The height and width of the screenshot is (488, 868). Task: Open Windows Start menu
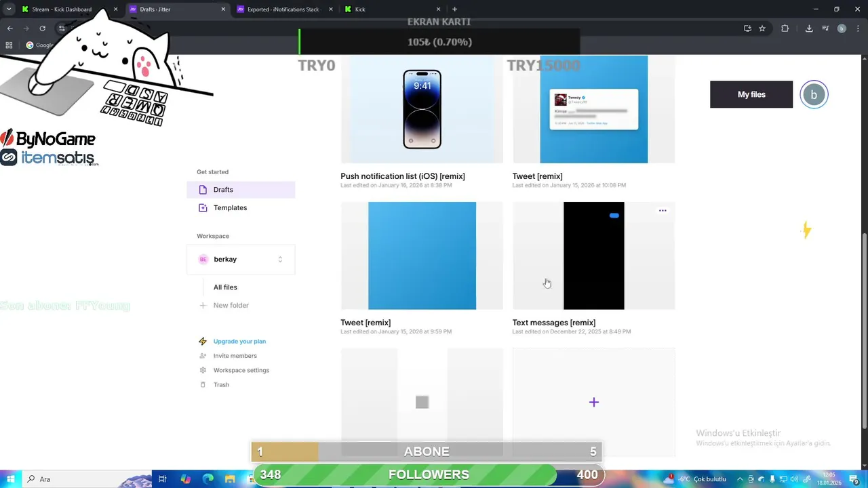(11, 479)
